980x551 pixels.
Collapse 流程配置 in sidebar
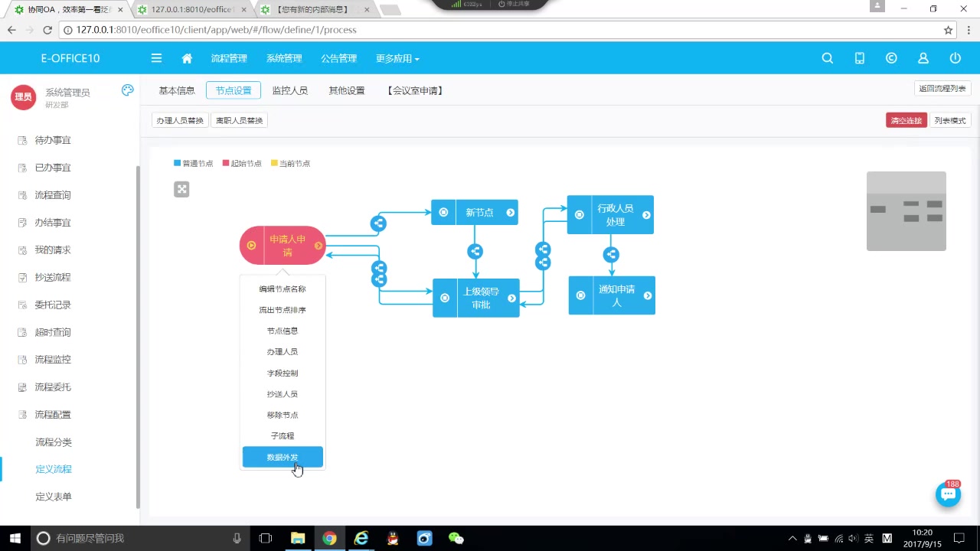[x=53, y=414]
